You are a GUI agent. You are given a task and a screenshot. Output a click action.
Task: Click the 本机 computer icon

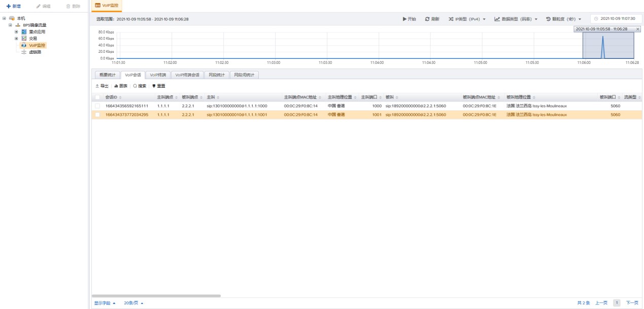(x=12, y=18)
